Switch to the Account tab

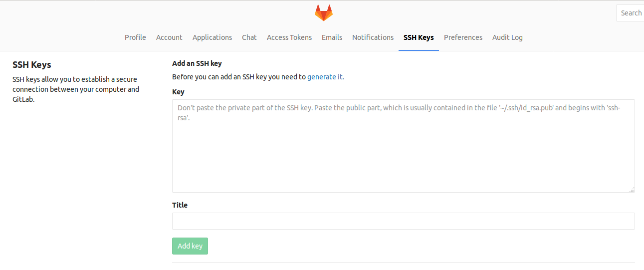[x=169, y=37]
